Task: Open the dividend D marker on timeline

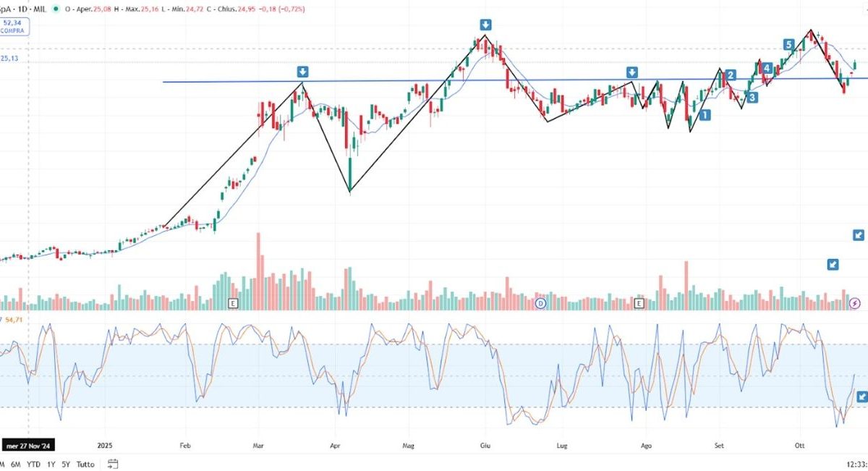Action: click(x=540, y=303)
